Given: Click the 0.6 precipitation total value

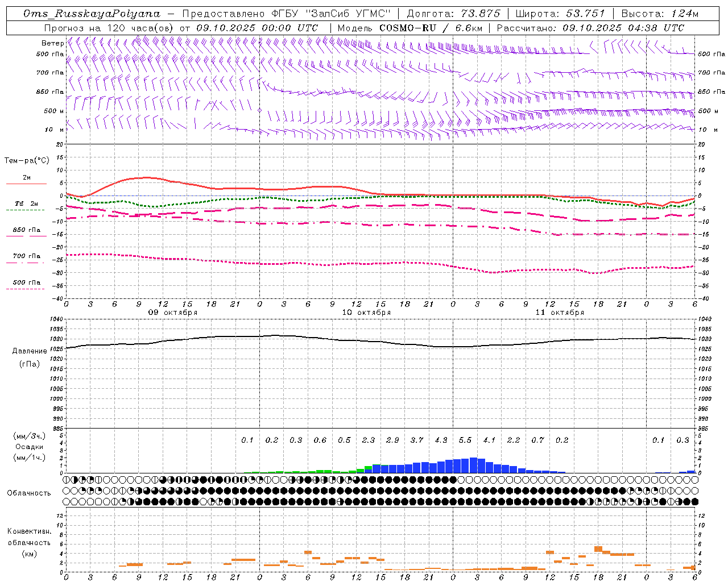Looking at the screenshot, I should pyautogui.click(x=320, y=440).
